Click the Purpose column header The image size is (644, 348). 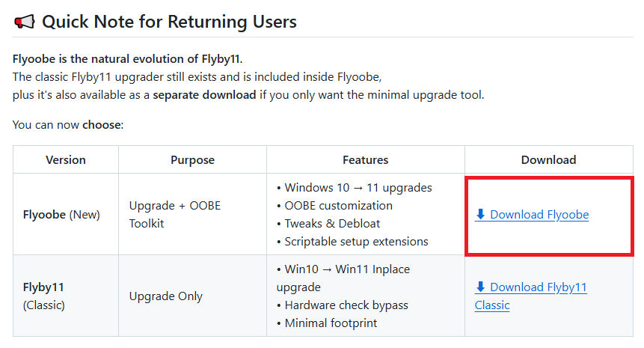point(192,160)
